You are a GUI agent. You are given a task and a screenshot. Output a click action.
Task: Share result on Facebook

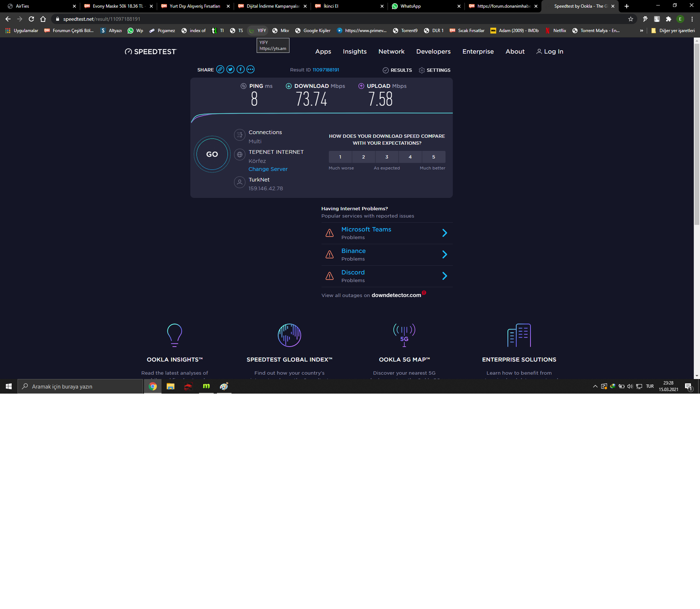241,70
